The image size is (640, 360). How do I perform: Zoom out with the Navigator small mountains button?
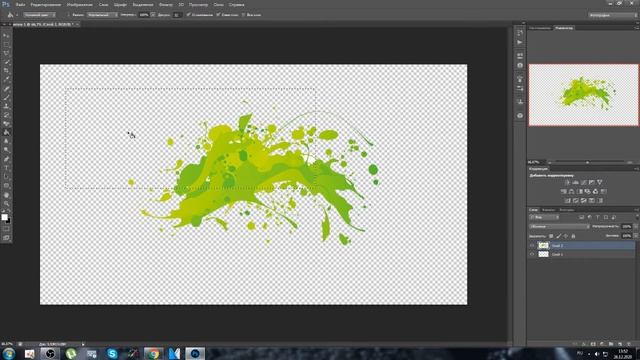[550, 162]
